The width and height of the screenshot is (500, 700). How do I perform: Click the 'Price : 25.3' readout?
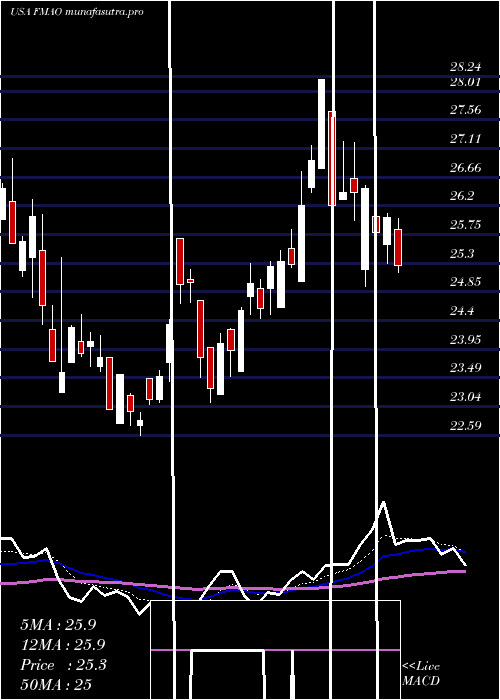pyautogui.click(x=63, y=665)
